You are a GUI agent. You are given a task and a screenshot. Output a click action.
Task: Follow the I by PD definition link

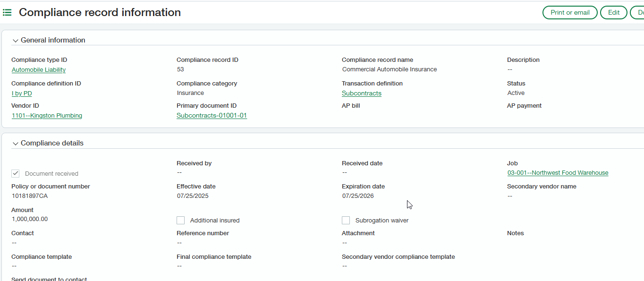click(22, 94)
